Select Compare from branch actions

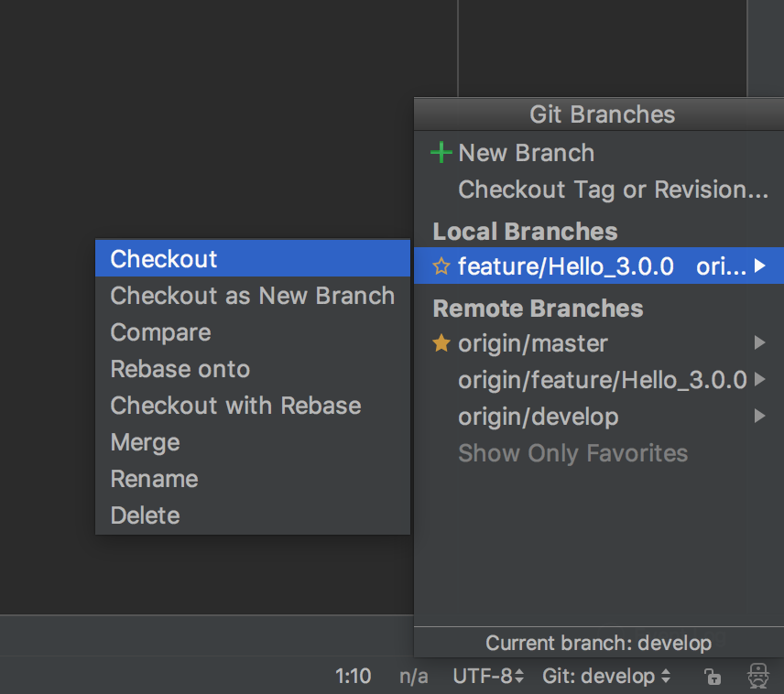coord(253,332)
